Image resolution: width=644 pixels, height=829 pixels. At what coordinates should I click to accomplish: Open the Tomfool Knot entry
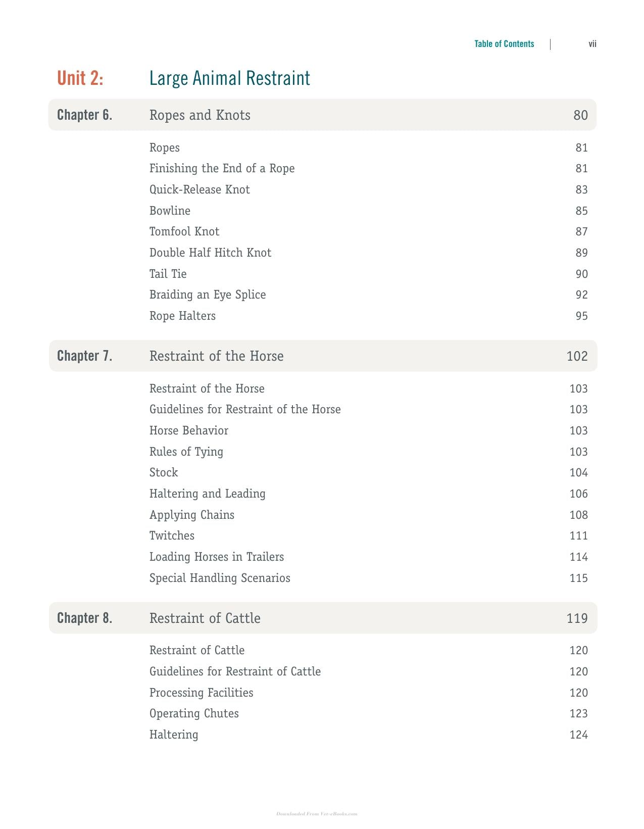pyautogui.click(x=184, y=231)
